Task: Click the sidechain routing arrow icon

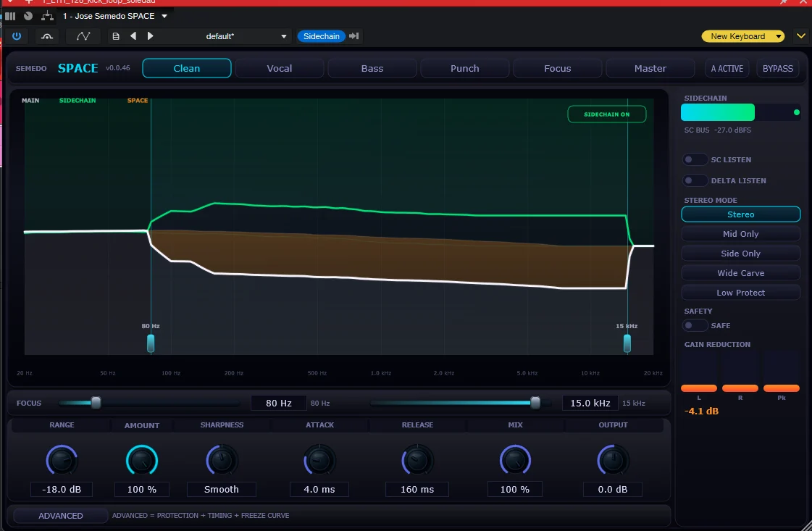Action: pyautogui.click(x=354, y=36)
